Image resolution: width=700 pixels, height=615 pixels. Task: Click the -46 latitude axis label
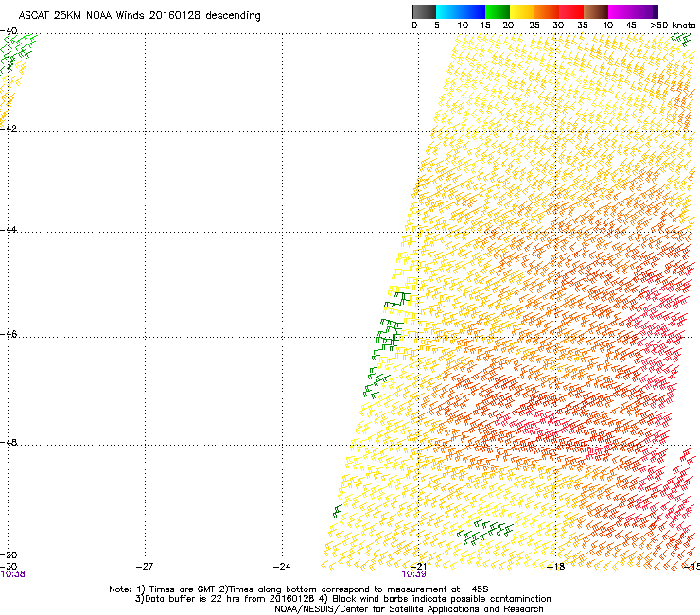9,334
